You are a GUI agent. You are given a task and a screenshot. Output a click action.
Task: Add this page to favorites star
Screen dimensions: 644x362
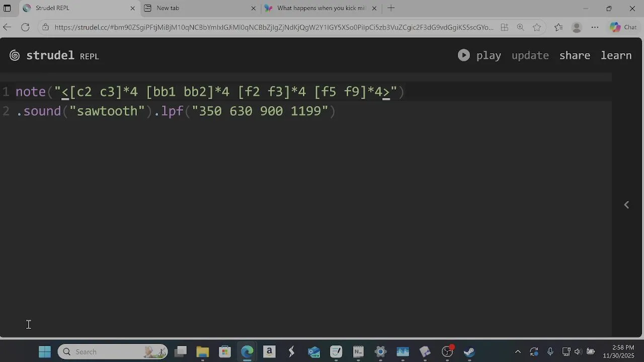tap(537, 28)
